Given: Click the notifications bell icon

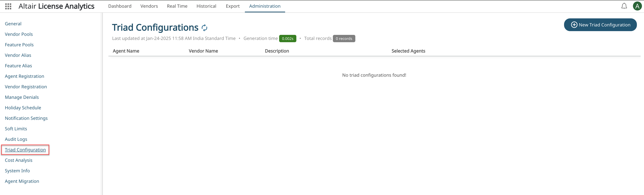Looking at the screenshot, I should point(624,6).
